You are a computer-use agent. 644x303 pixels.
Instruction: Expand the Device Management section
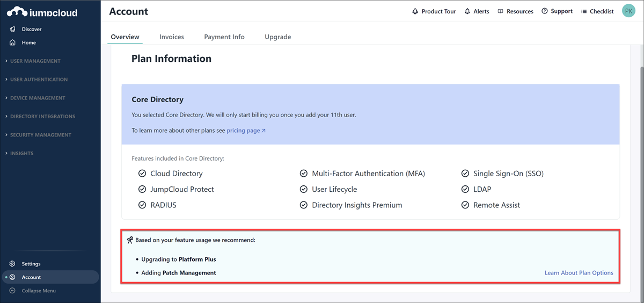point(38,98)
